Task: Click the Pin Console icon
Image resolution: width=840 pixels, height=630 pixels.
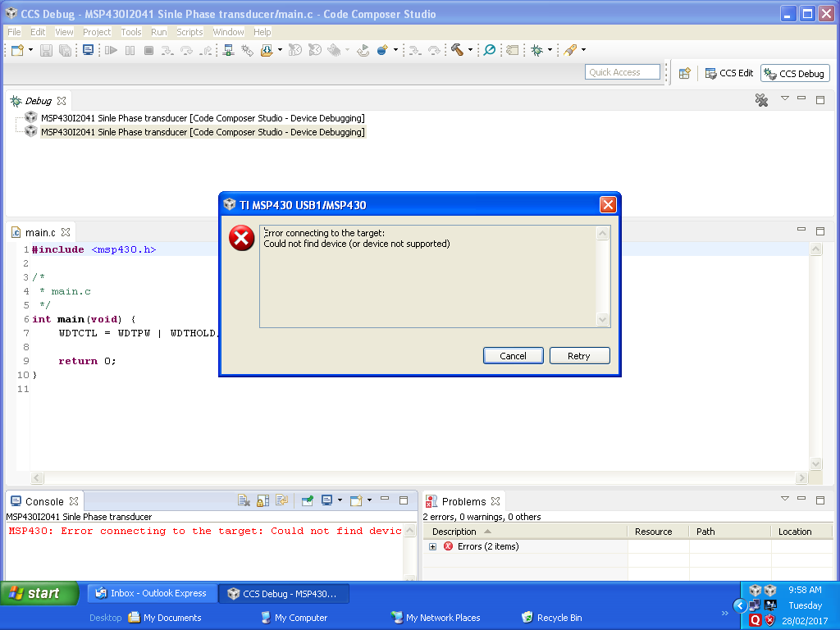Action: 308,500
